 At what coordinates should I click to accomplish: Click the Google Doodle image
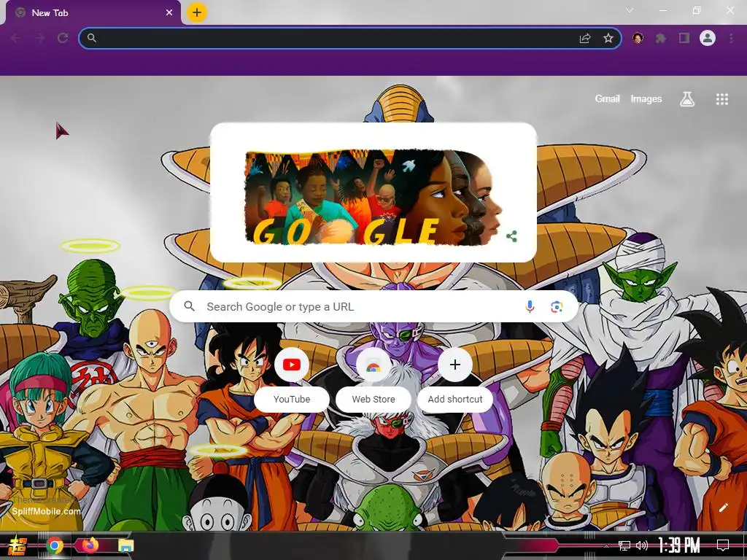(373, 197)
